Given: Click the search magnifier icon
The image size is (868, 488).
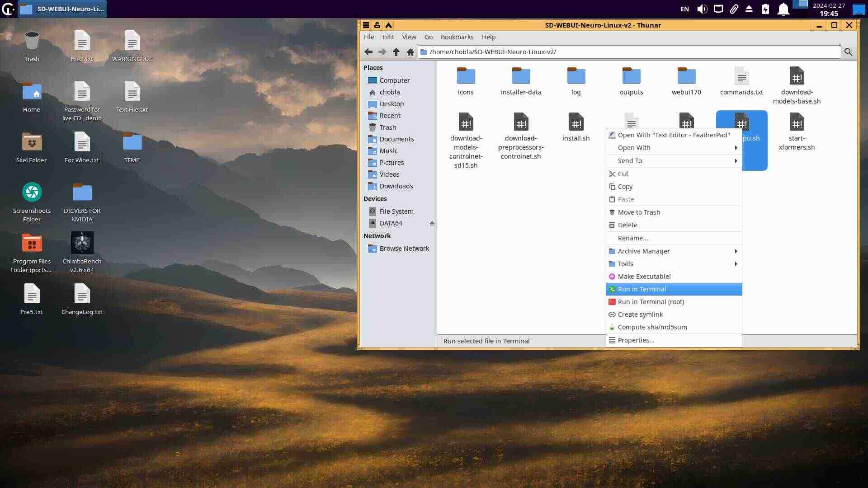Looking at the screenshot, I should tap(848, 52).
